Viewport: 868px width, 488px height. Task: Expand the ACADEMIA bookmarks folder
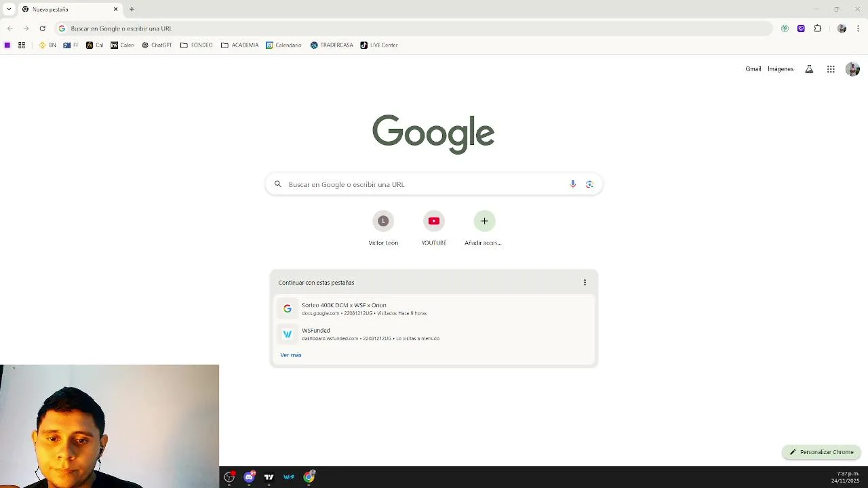point(239,45)
